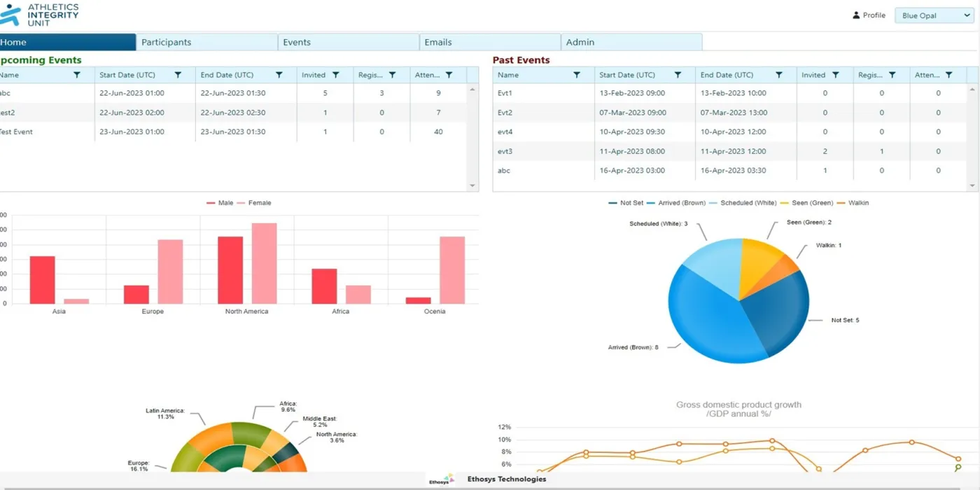Screen dimensions: 980x490
Task: Click the Ethosys logo in footer
Action: click(441, 479)
